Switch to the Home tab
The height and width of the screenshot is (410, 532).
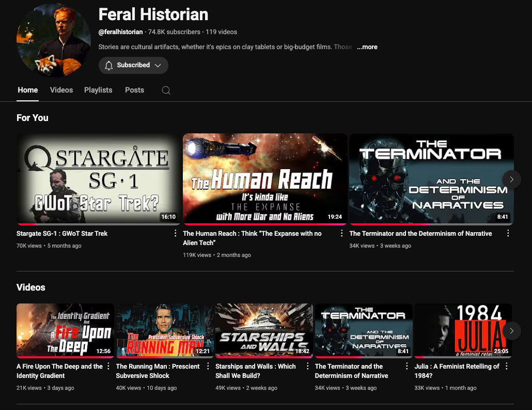point(28,90)
